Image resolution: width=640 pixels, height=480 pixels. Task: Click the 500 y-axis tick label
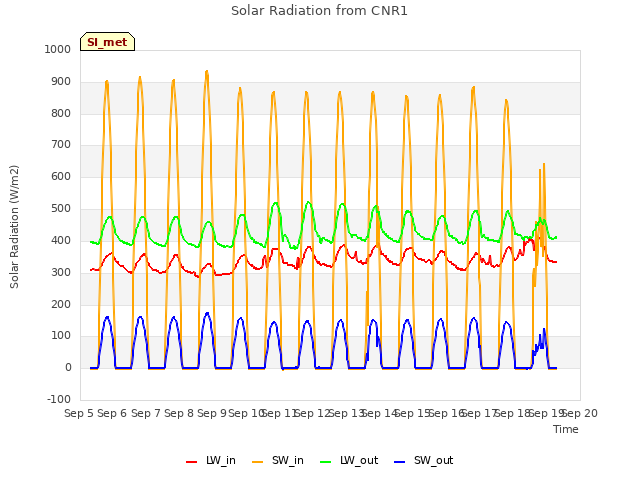click(x=61, y=209)
